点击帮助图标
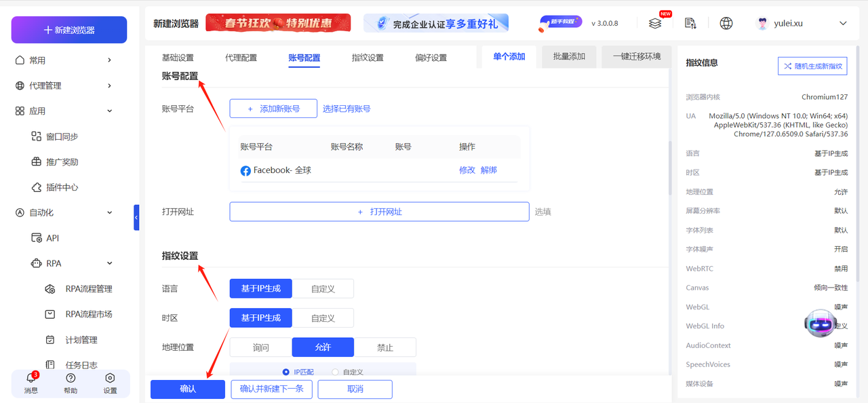The image size is (868, 403). pos(70,383)
